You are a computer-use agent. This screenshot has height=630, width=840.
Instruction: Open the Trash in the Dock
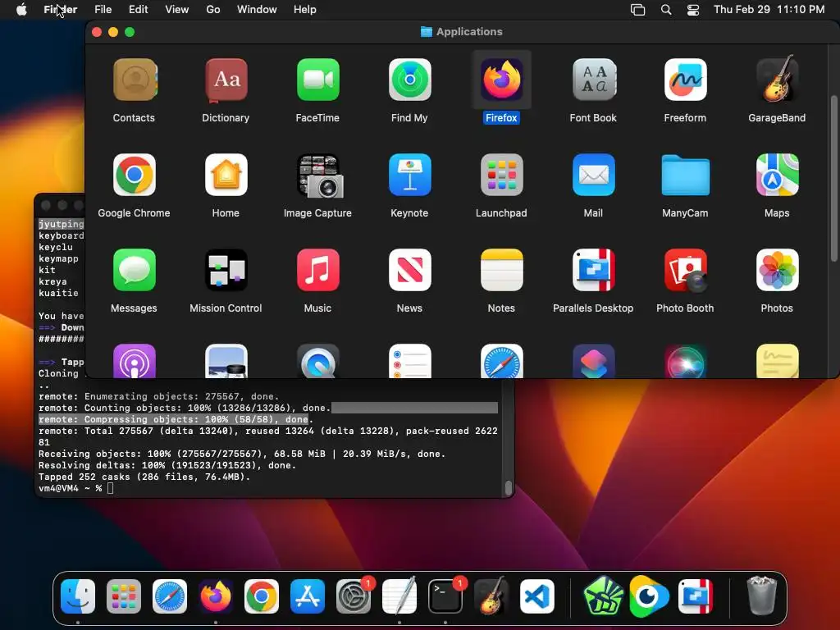761,596
